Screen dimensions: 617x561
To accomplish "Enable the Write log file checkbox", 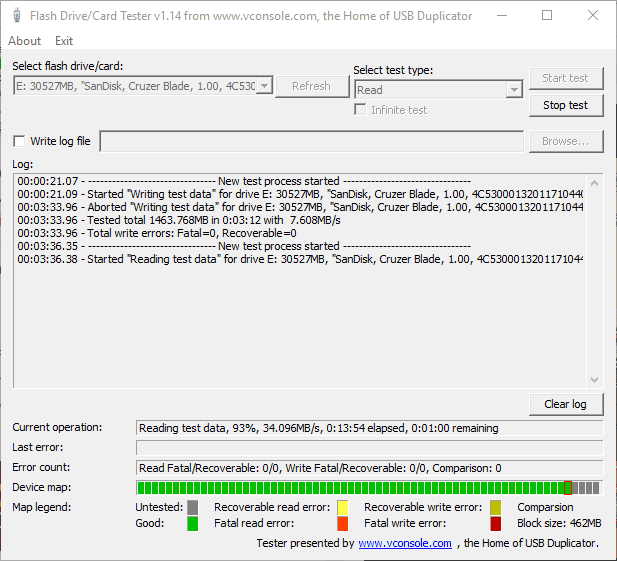I will click(19, 141).
